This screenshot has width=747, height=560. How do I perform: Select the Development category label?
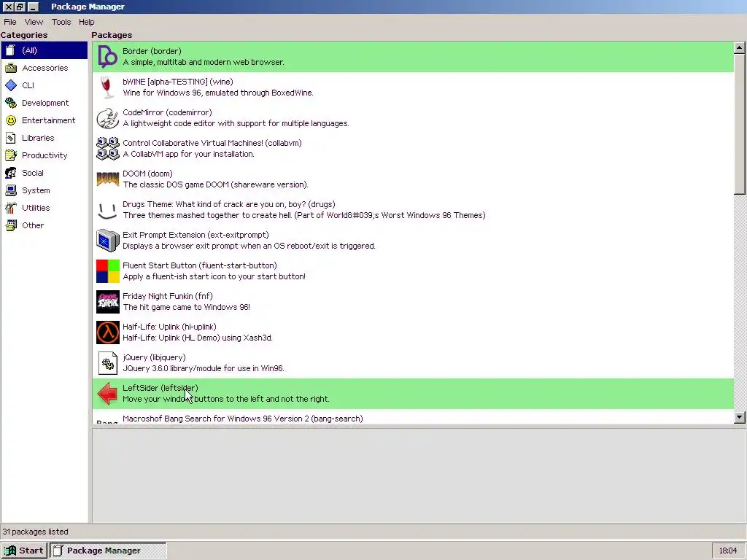45,103
